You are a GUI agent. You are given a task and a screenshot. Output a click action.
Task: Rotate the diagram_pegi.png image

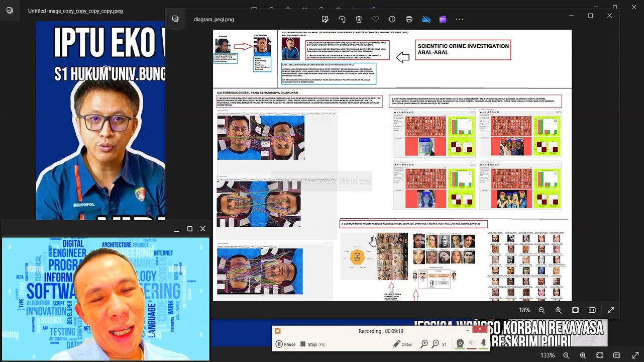342,19
